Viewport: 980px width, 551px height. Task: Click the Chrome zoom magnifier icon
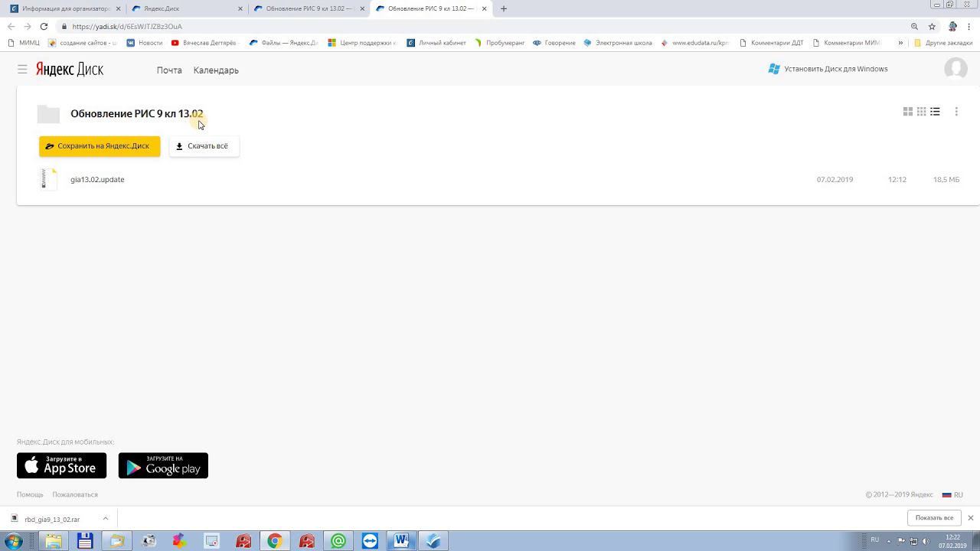point(914,26)
